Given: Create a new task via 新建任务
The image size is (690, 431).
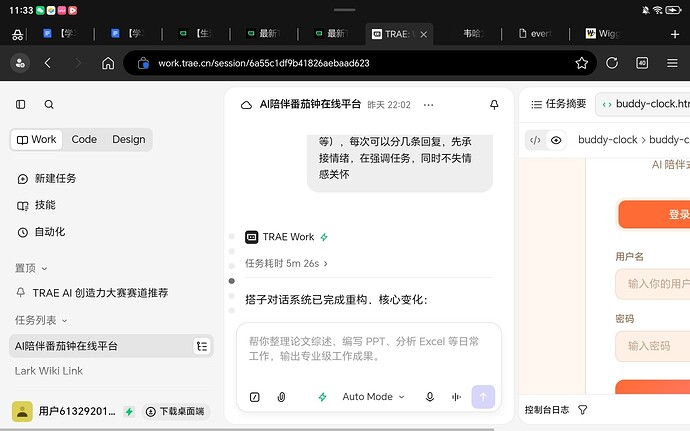Looking at the screenshot, I should pos(47,178).
